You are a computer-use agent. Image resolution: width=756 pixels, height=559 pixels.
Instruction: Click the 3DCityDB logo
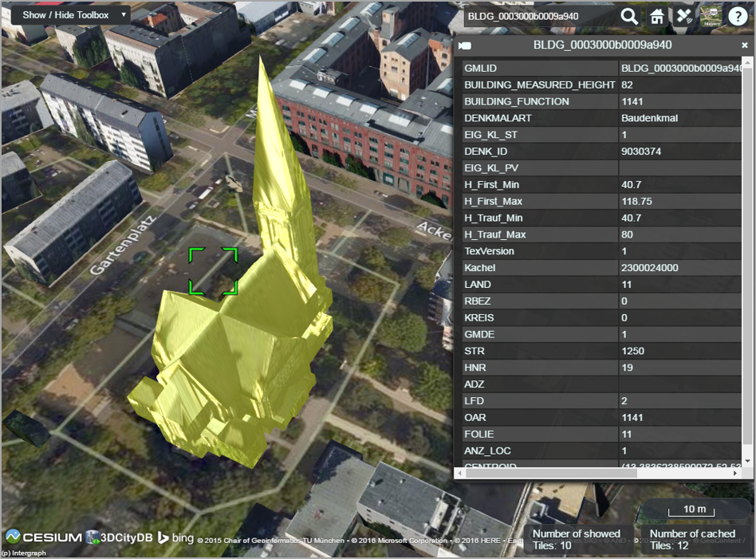click(x=120, y=537)
